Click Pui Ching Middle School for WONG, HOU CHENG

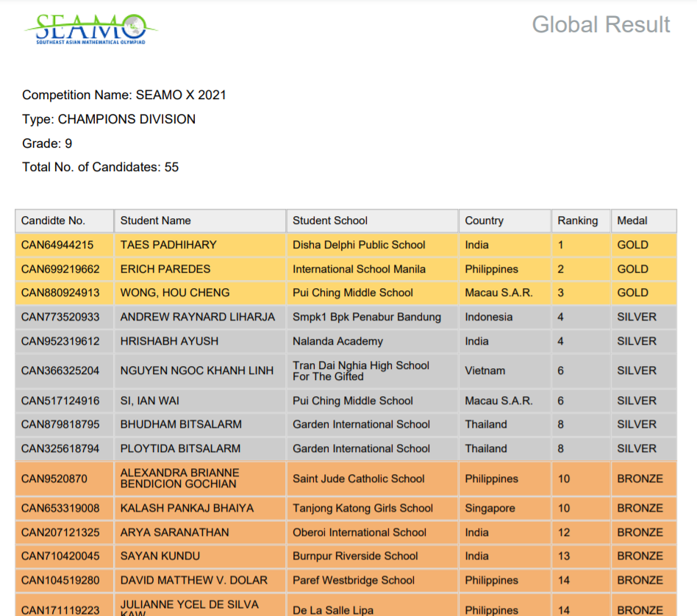tap(352, 293)
